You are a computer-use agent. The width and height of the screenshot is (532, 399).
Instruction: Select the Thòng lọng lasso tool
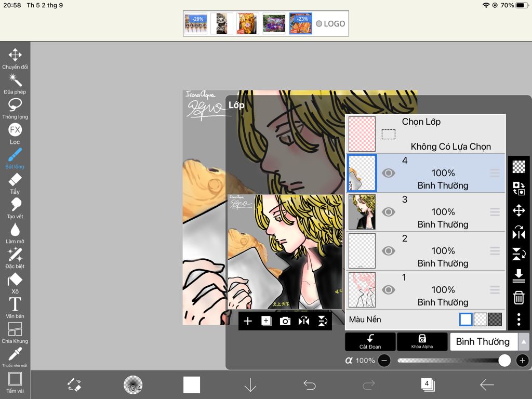15,108
